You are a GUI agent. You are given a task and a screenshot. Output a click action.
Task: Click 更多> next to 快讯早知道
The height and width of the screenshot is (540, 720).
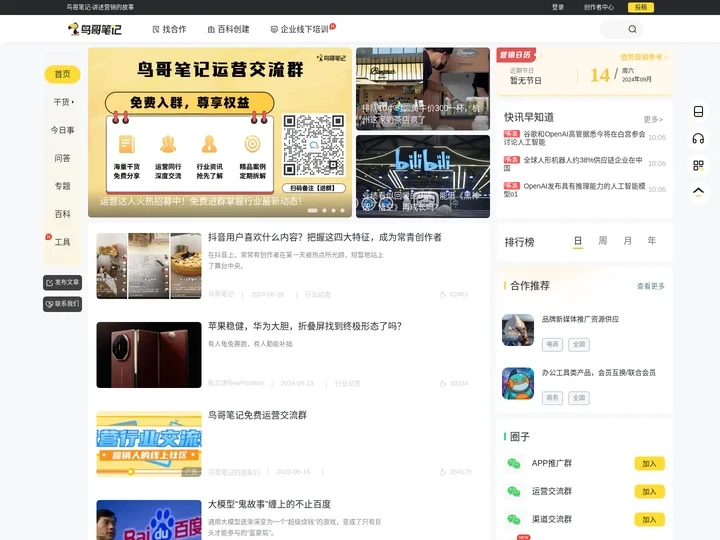653,119
